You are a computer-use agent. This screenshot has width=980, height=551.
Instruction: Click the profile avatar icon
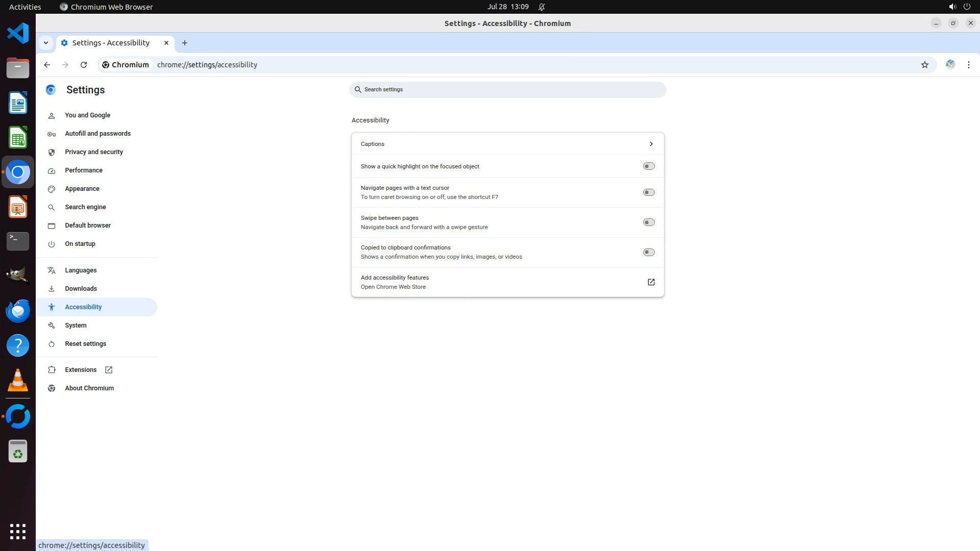[x=950, y=65]
